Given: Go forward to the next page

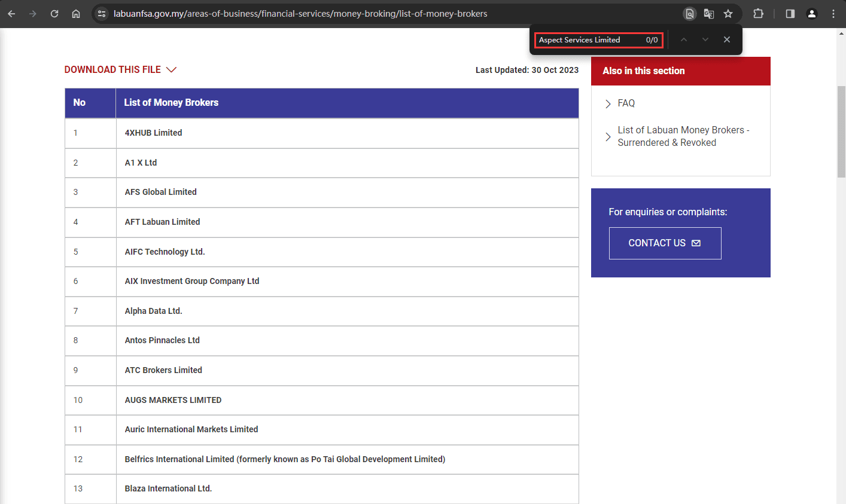Looking at the screenshot, I should (33, 13).
